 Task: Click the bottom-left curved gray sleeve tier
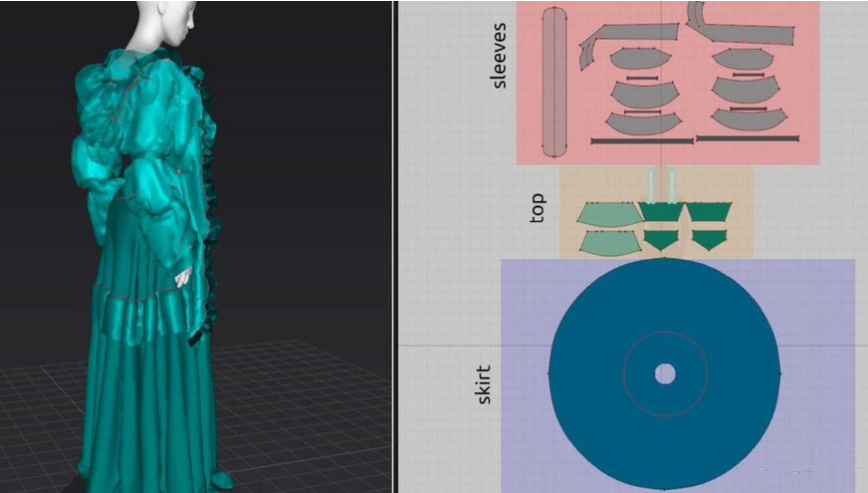pyautogui.click(x=641, y=123)
